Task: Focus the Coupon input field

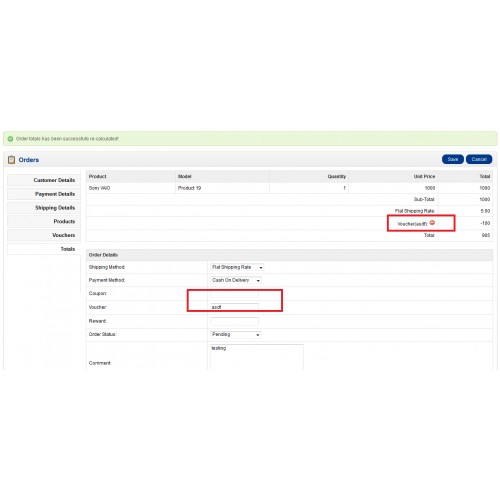Action: 234,294
